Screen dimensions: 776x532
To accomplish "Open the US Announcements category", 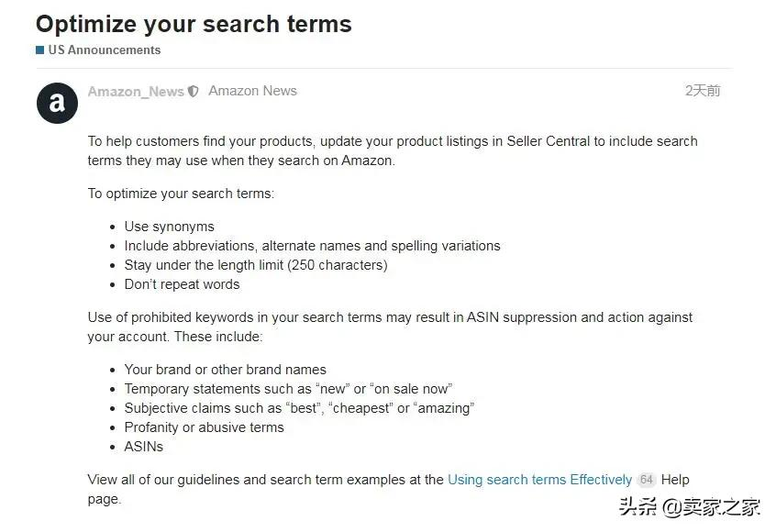I will pos(105,50).
